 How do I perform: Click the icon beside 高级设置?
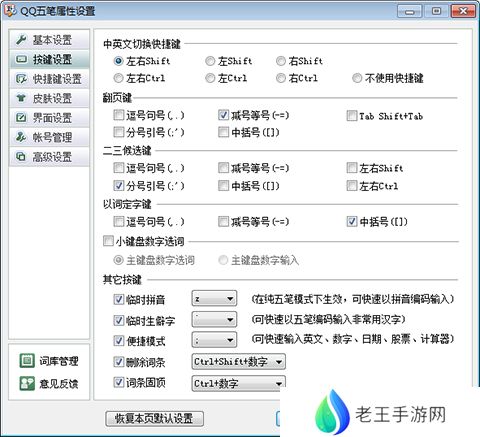[21, 156]
